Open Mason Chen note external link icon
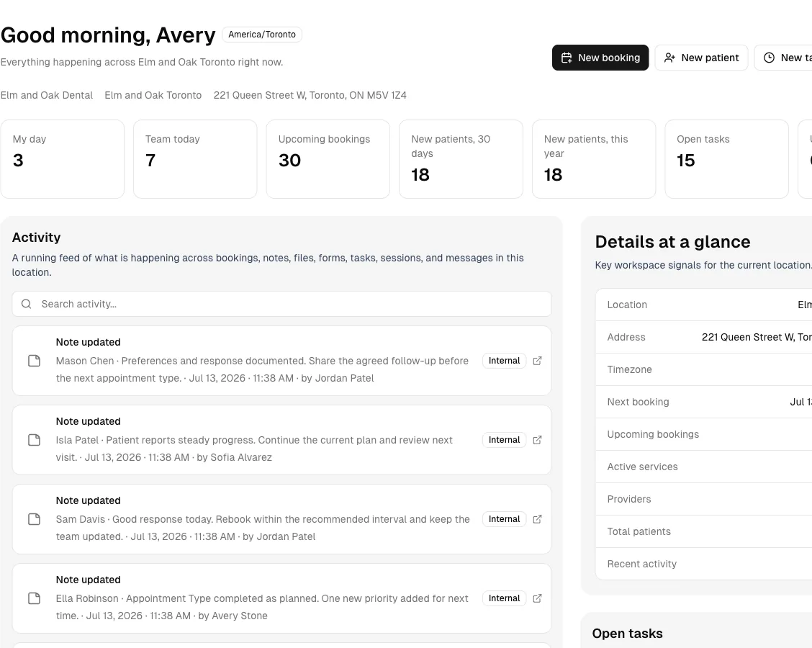Screen dimensions: 812x648 (x=537, y=361)
